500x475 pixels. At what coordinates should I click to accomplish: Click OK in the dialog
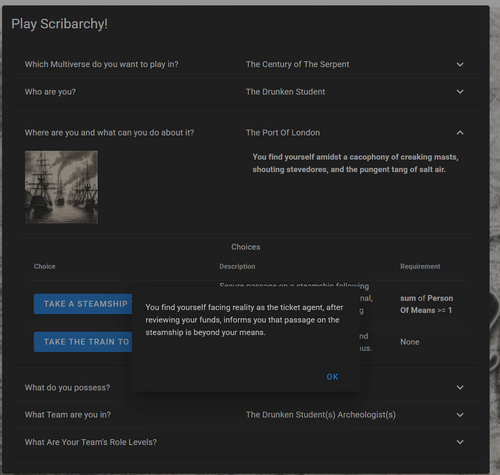(332, 377)
